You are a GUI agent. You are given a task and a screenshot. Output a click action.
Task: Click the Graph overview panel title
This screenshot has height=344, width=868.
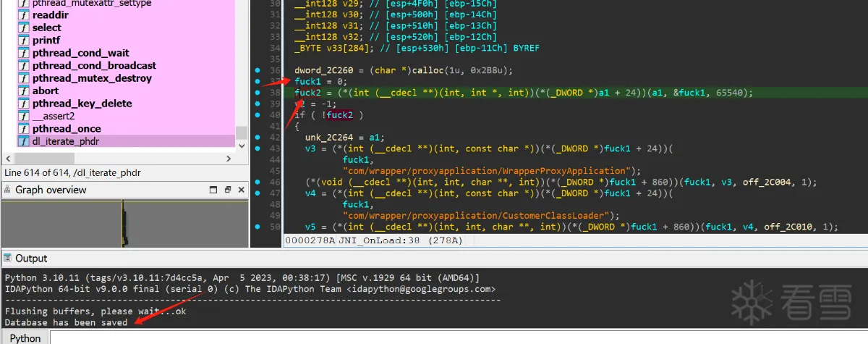tap(51, 190)
